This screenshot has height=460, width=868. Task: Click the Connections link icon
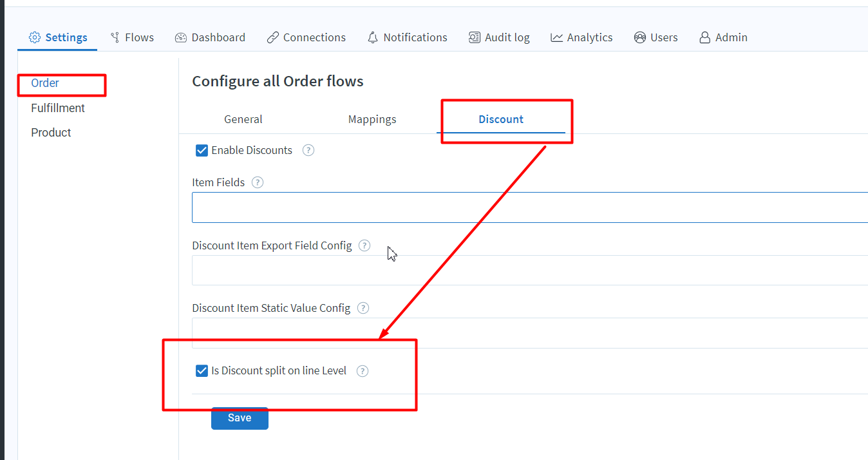(273, 37)
